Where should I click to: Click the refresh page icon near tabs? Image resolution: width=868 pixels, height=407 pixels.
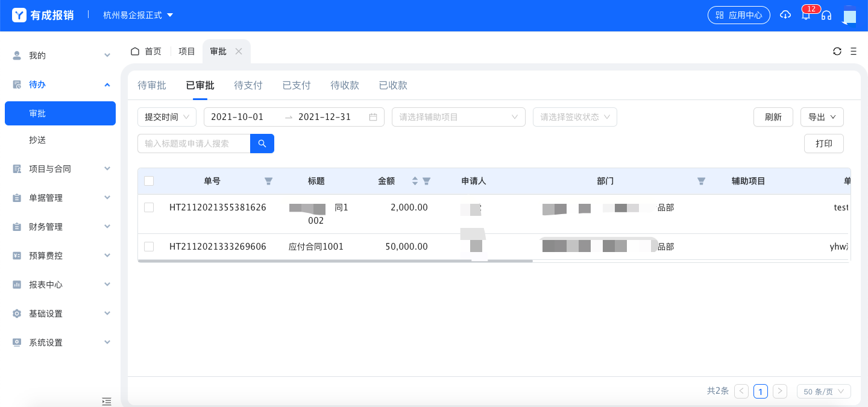(837, 51)
